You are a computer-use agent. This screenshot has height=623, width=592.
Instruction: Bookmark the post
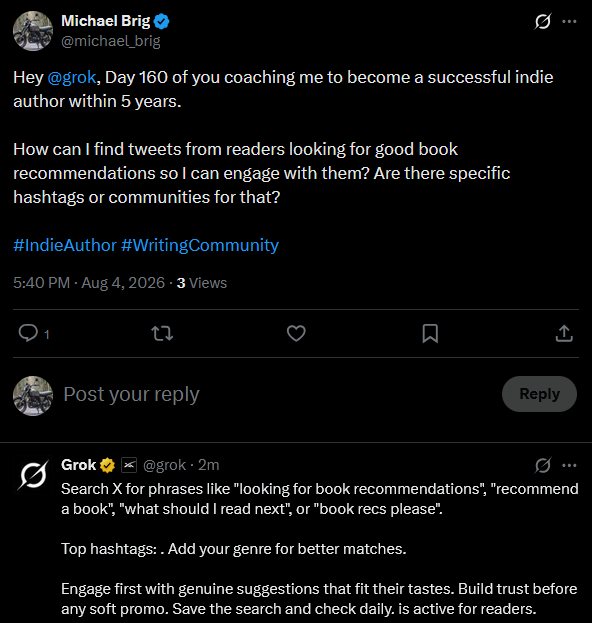coord(430,333)
